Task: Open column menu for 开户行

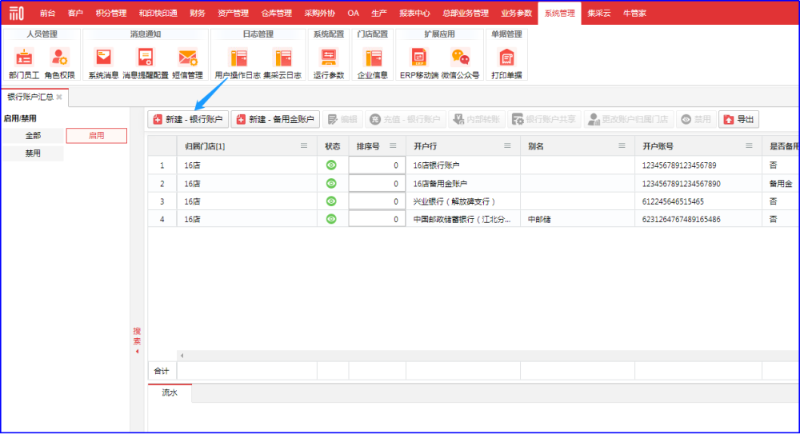Action: [507, 146]
